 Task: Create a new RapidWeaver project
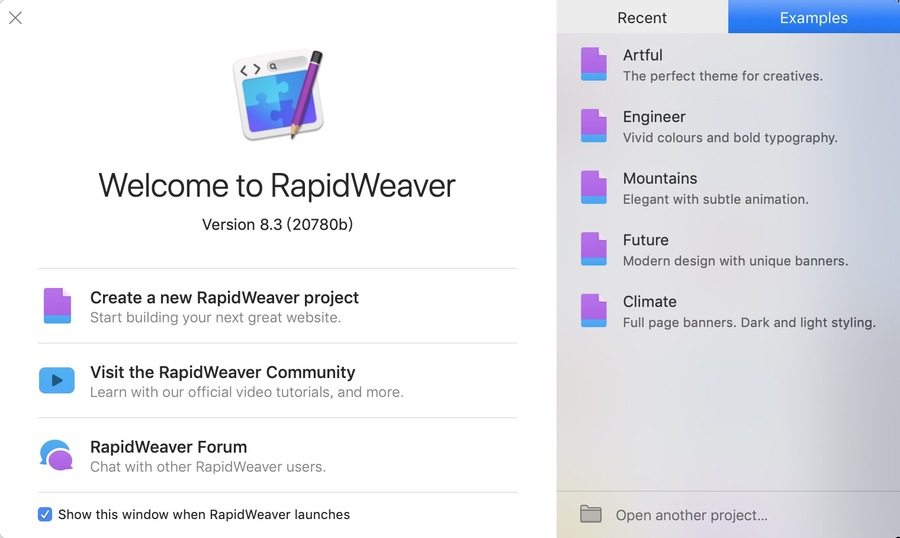point(224,298)
